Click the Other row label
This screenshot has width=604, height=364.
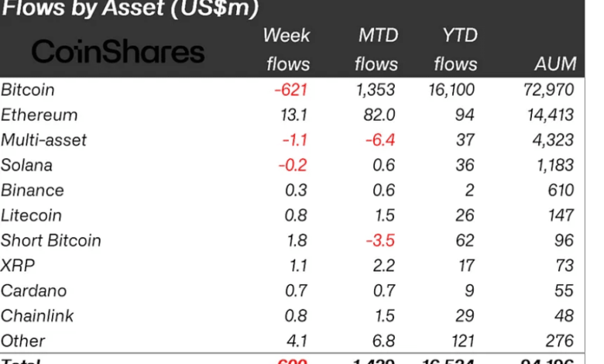point(23,341)
